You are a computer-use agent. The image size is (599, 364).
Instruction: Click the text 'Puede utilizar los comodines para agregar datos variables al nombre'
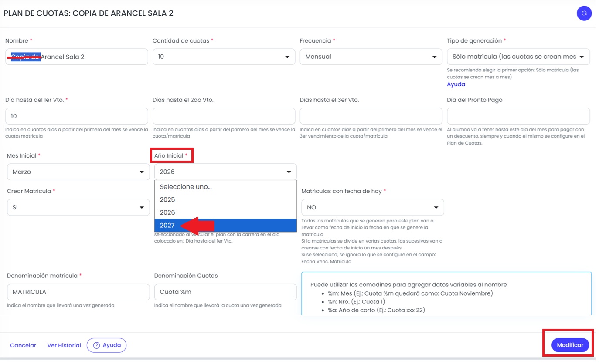pos(408,285)
